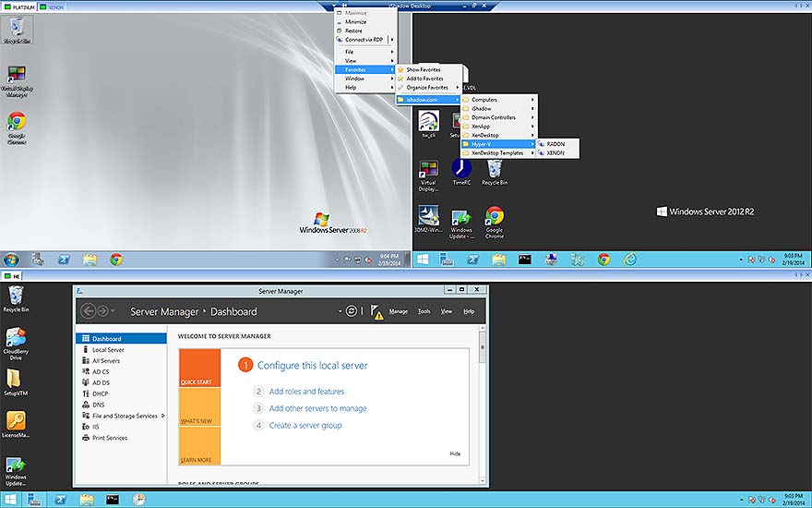Select Show Favorites

pos(429,69)
